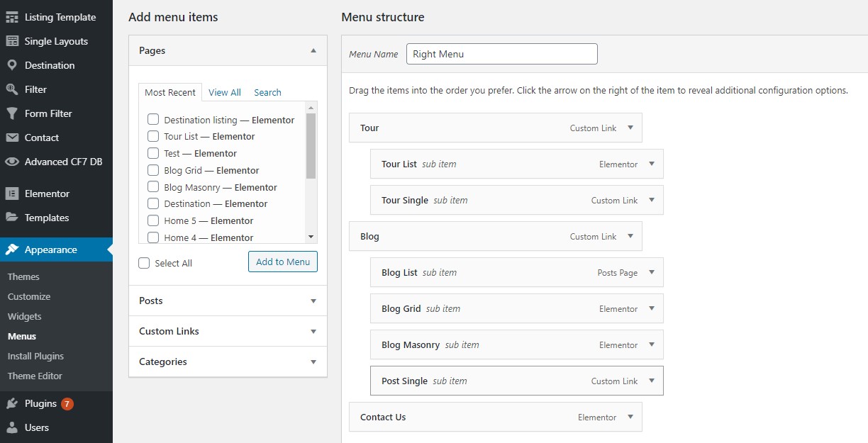Expand the Blog Masonry sub item options
The height and width of the screenshot is (443, 868).
click(652, 345)
